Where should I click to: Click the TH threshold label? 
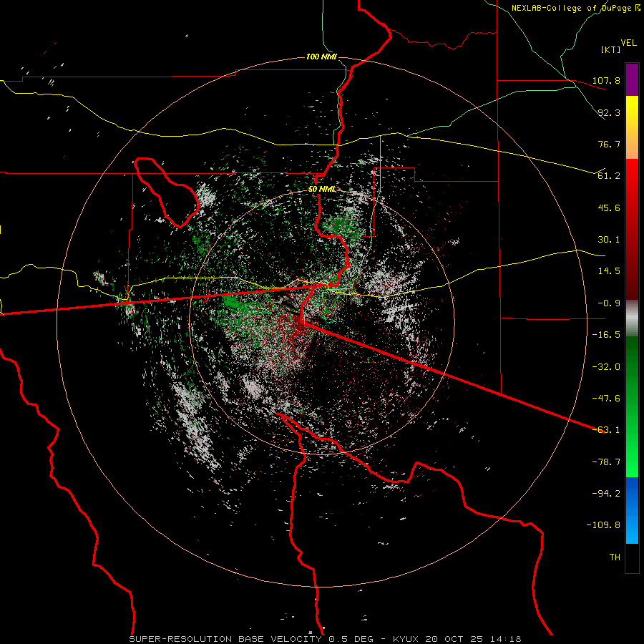615,557
